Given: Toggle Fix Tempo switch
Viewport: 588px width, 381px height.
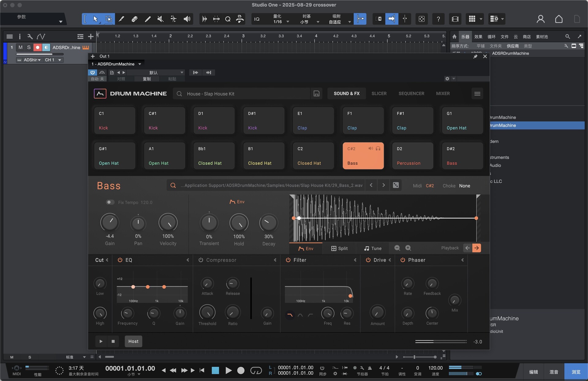Looking at the screenshot, I should click(110, 202).
